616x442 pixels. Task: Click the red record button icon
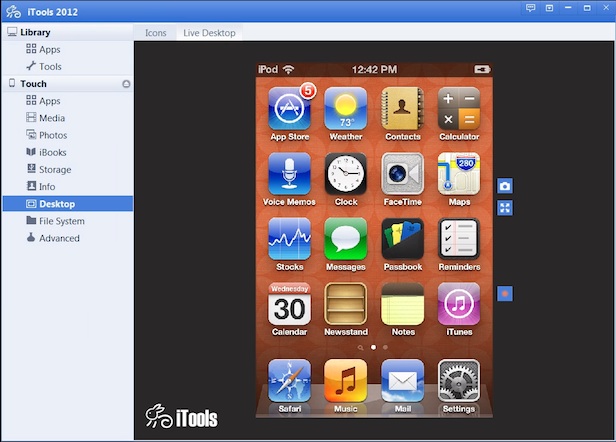pos(505,293)
